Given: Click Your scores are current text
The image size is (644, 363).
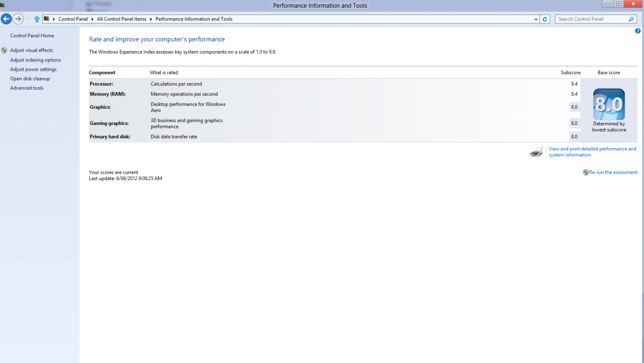Looking at the screenshot, I should (113, 172).
